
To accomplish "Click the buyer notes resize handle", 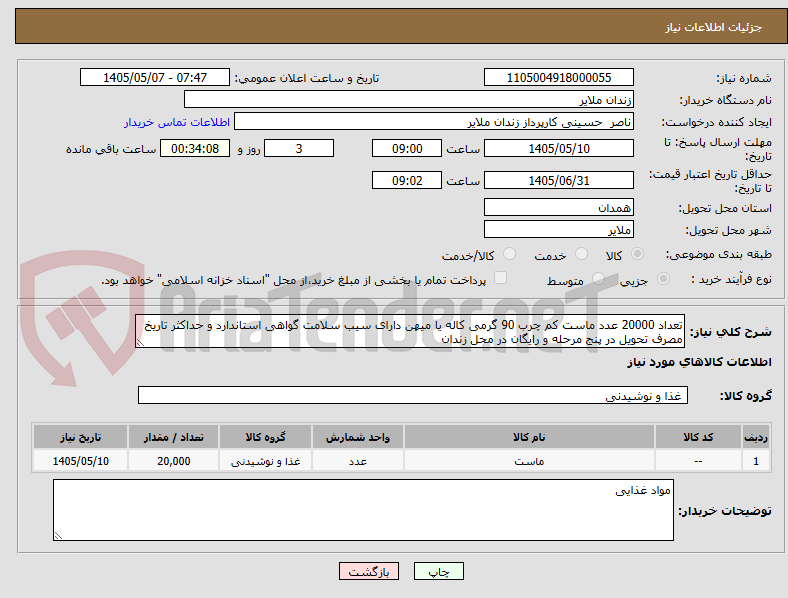I will click(x=58, y=536).
